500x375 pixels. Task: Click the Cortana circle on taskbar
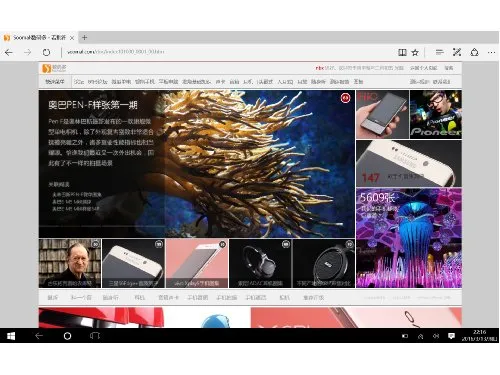(67, 336)
